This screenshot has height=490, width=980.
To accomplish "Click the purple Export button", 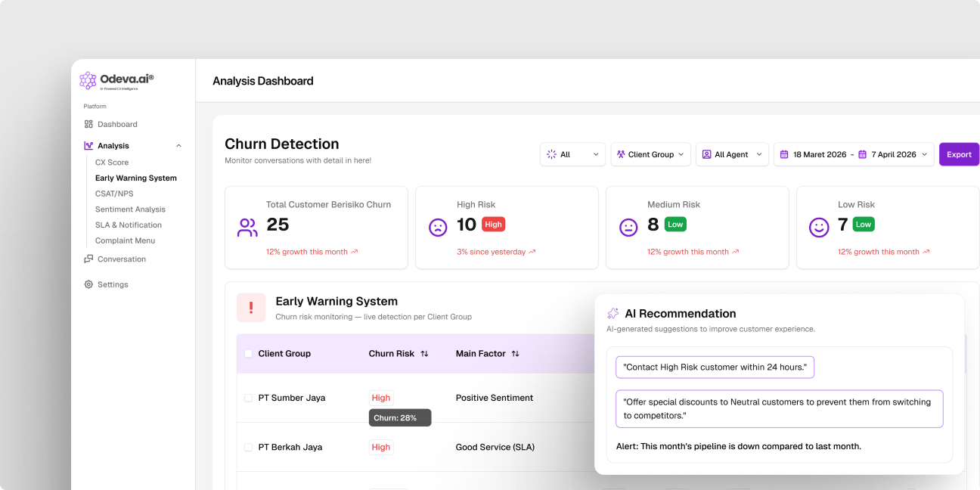I will 959,154.
